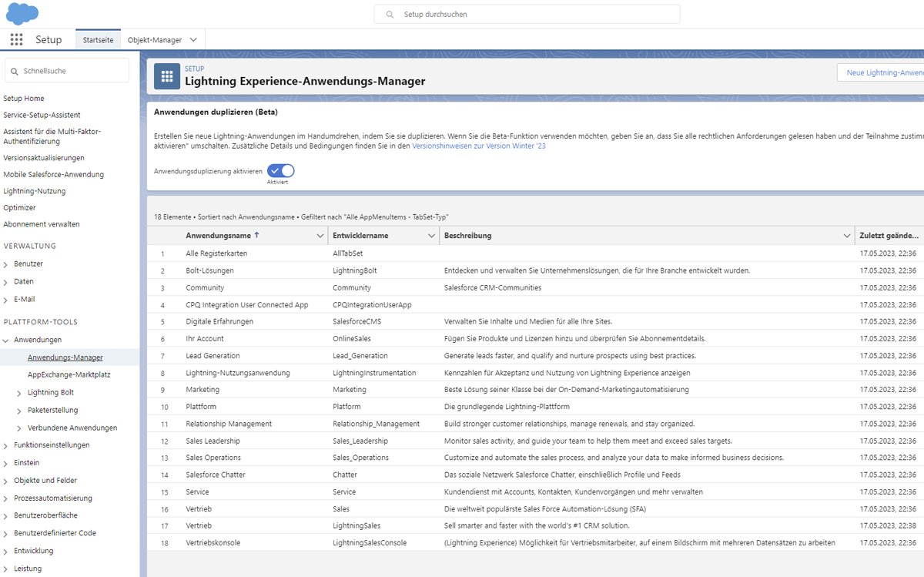Click the search magnifier in Setup durchsuchen
The height and width of the screenshot is (577, 924).
coord(390,15)
